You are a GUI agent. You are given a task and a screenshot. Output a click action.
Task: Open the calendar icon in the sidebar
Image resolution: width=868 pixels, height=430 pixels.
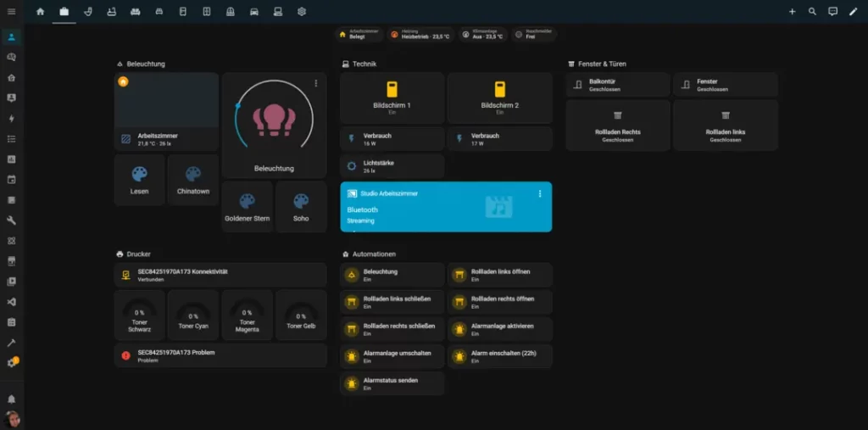[x=12, y=180]
